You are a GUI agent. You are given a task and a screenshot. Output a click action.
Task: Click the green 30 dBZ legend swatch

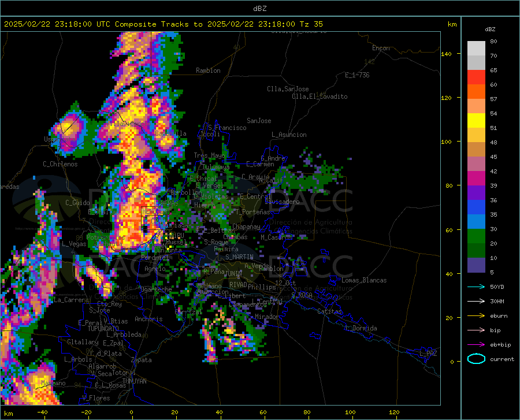[x=476, y=236]
